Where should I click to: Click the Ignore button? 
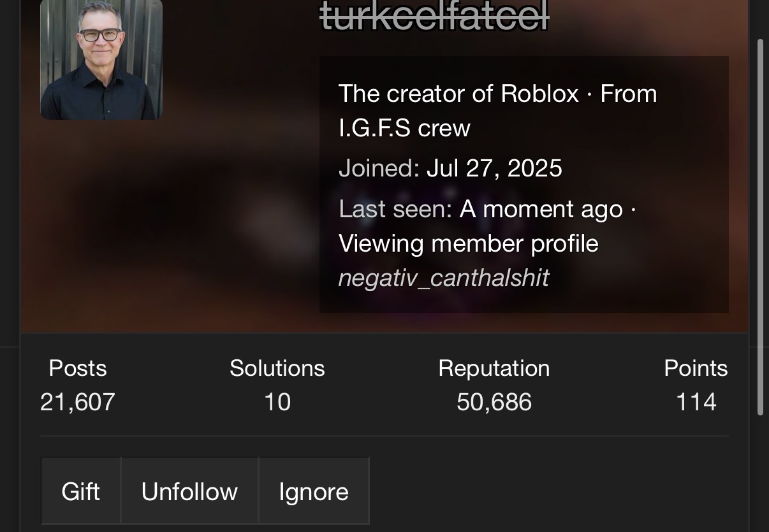pyautogui.click(x=314, y=491)
